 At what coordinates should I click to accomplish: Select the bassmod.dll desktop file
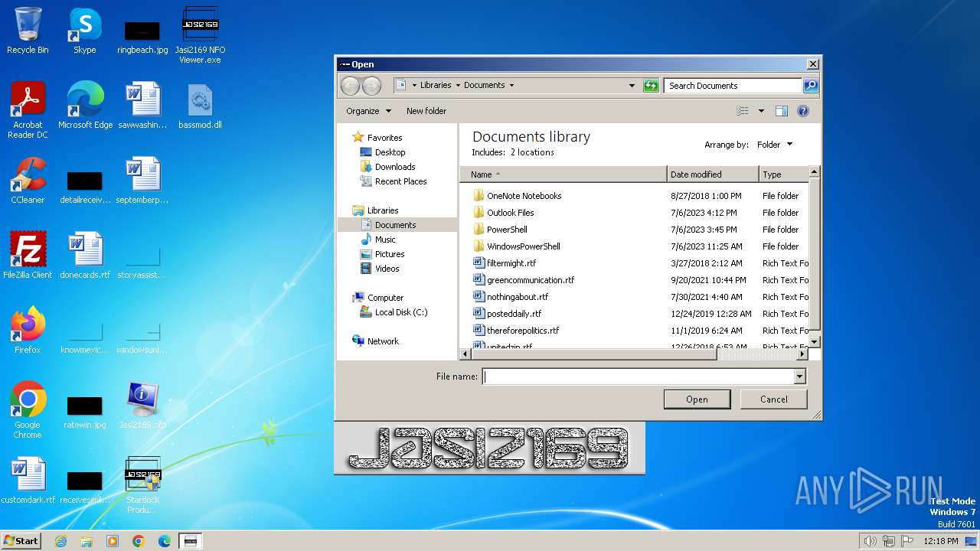(x=200, y=106)
